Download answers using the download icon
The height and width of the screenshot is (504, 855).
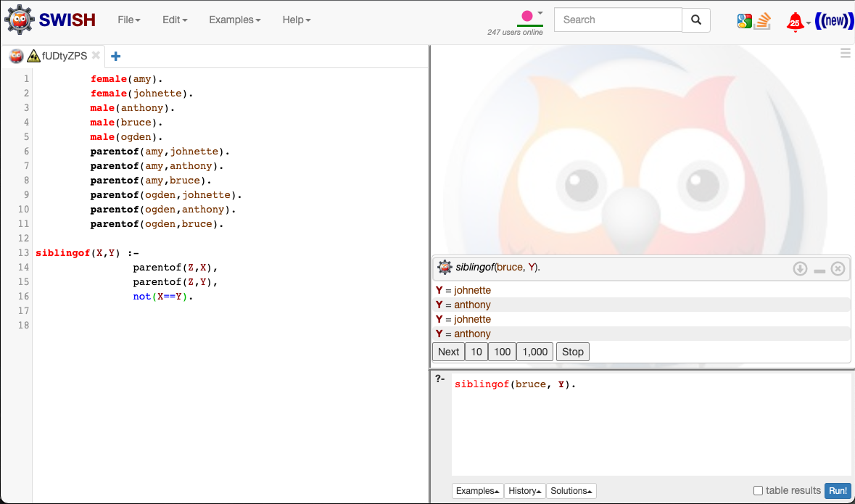800,268
